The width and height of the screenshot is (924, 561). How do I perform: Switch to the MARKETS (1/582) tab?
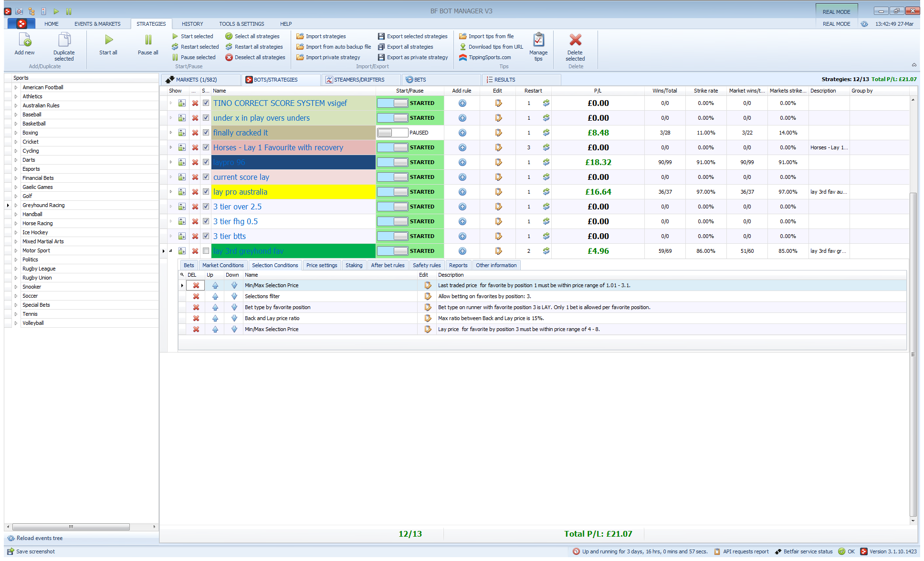200,80
